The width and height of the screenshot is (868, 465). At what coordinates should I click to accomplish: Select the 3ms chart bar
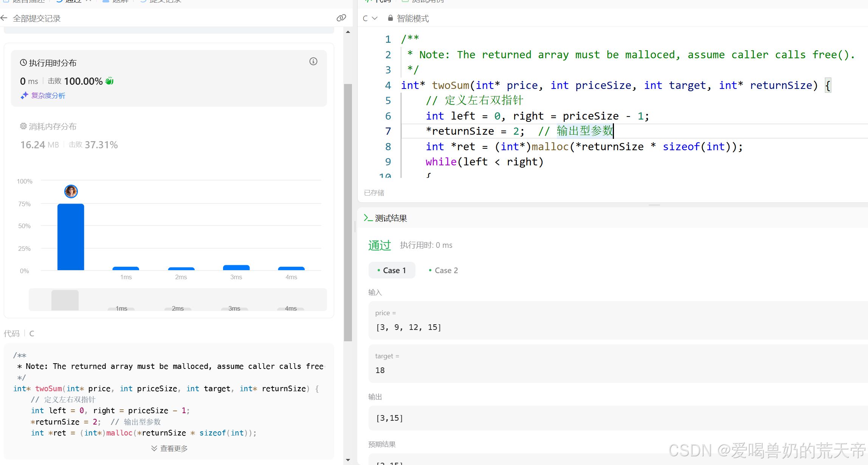point(236,267)
